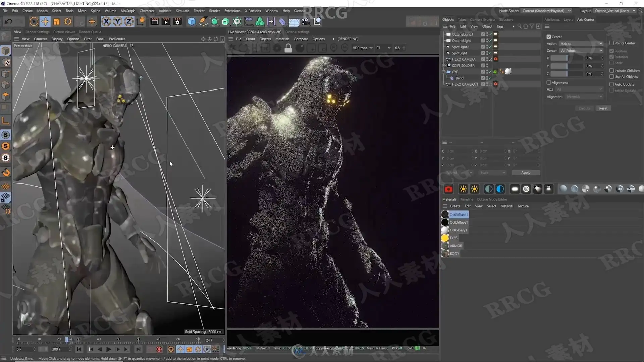Image resolution: width=644 pixels, height=362 pixels.
Task: Click the Render to Picture Viewer icon
Action: click(166, 22)
